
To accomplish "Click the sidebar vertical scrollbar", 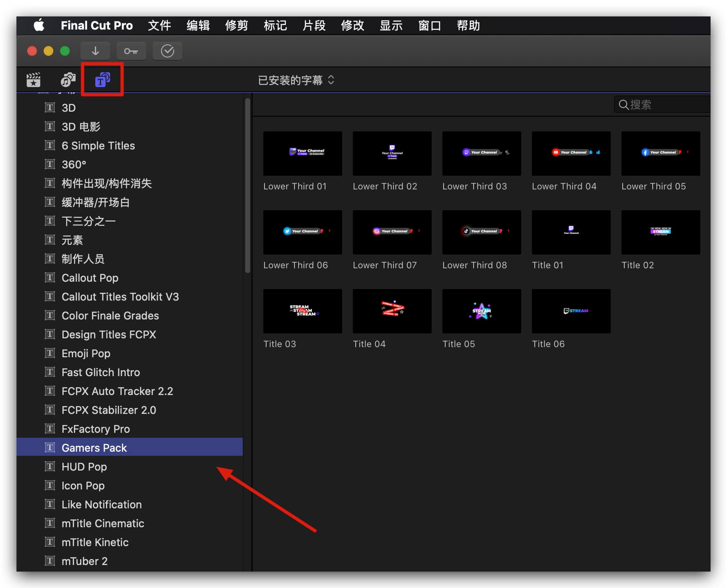I will click(x=248, y=186).
